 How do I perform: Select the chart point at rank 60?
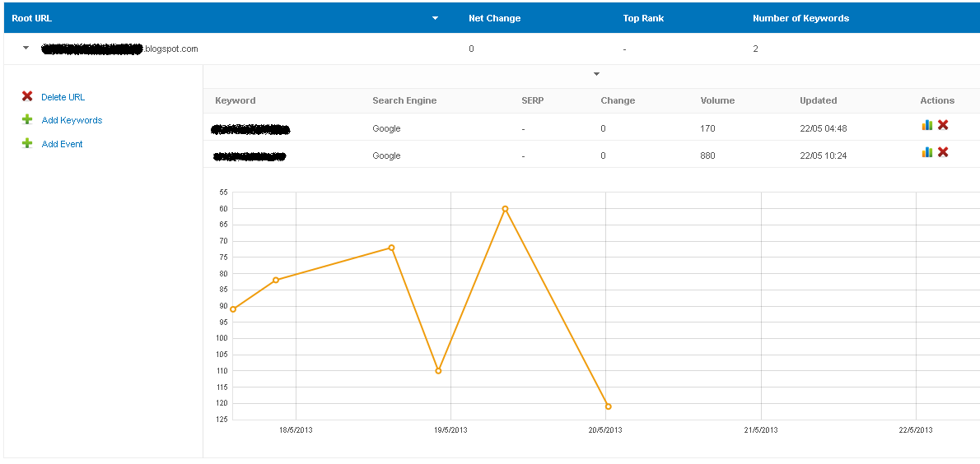(505, 209)
